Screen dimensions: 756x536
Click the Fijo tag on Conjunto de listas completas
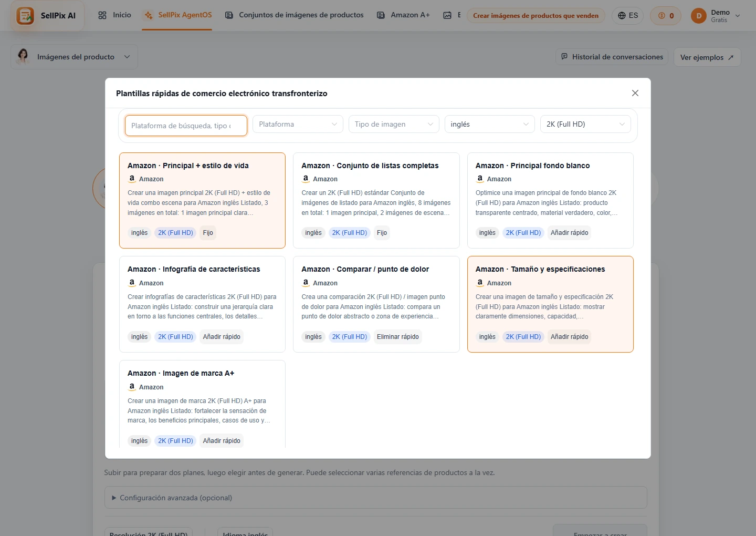tap(382, 233)
